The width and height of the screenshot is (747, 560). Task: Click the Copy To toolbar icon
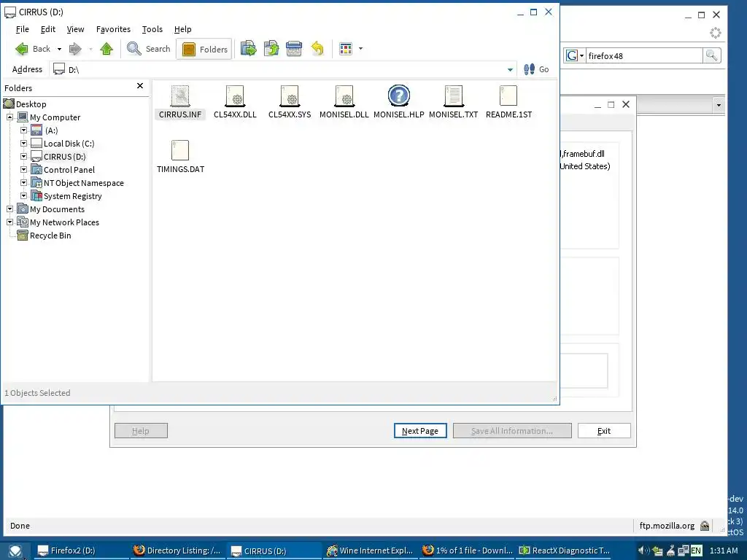coord(271,49)
